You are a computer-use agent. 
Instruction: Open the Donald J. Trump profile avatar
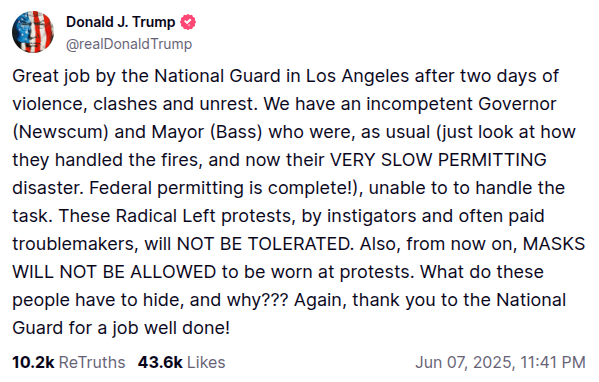pos(33,32)
